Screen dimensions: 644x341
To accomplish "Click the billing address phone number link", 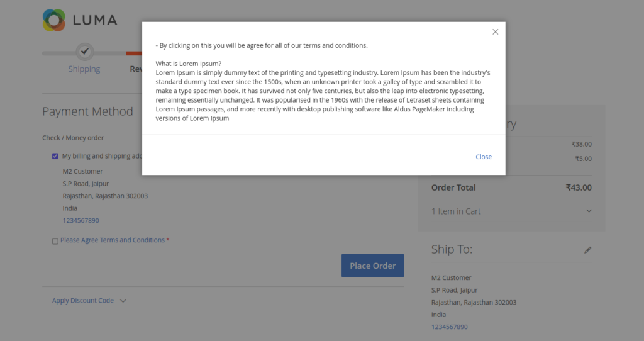I will [80, 221].
